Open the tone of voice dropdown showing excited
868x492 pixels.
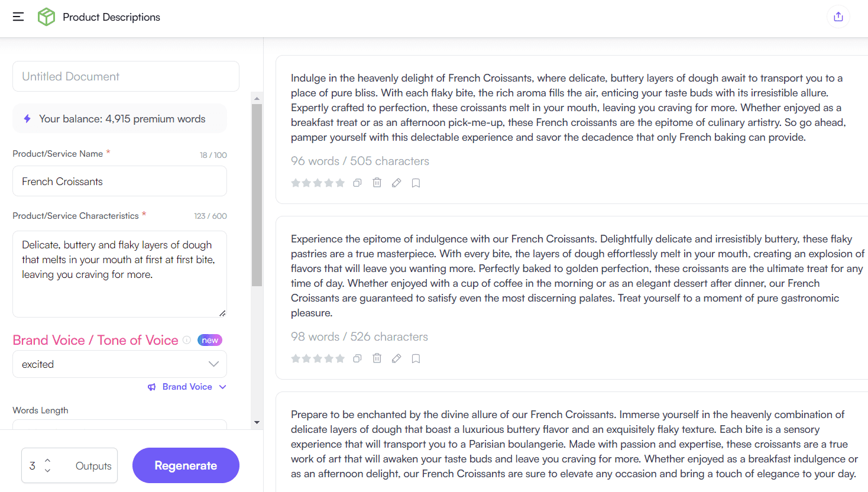(119, 364)
